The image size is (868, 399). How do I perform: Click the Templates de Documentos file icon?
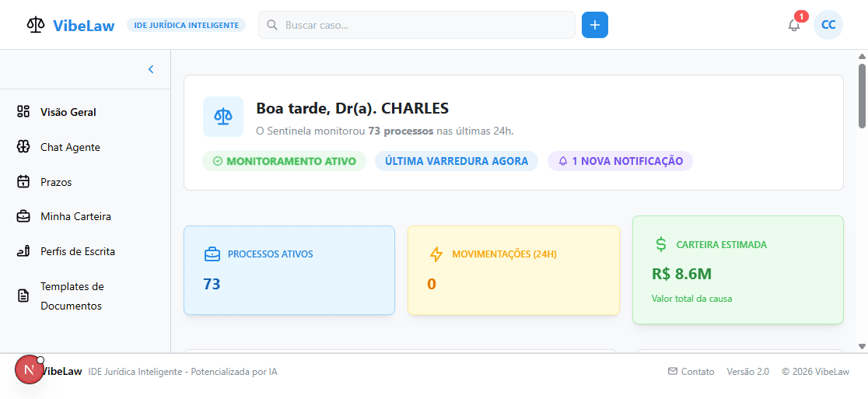tap(23, 296)
